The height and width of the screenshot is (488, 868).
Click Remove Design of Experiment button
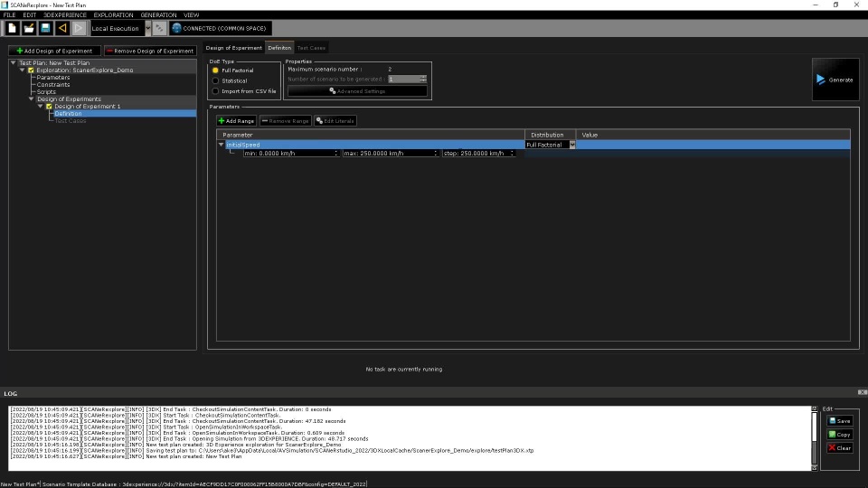point(150,51)
